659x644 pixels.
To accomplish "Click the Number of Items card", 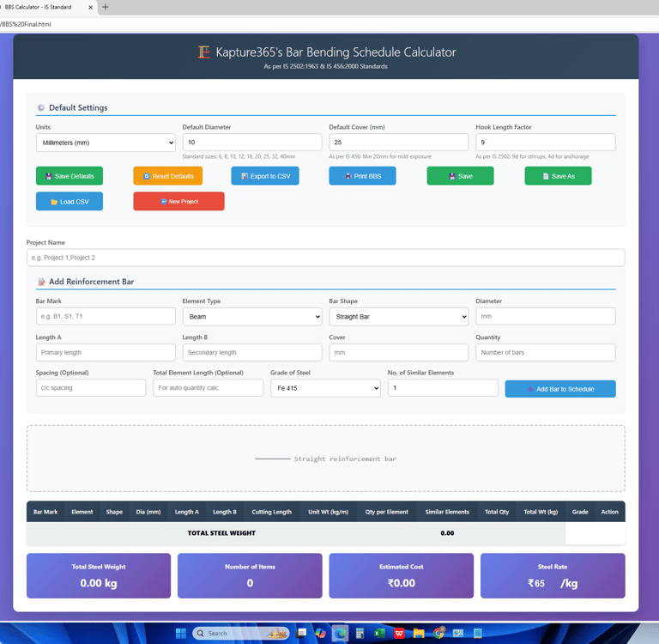I will point(250,575).
